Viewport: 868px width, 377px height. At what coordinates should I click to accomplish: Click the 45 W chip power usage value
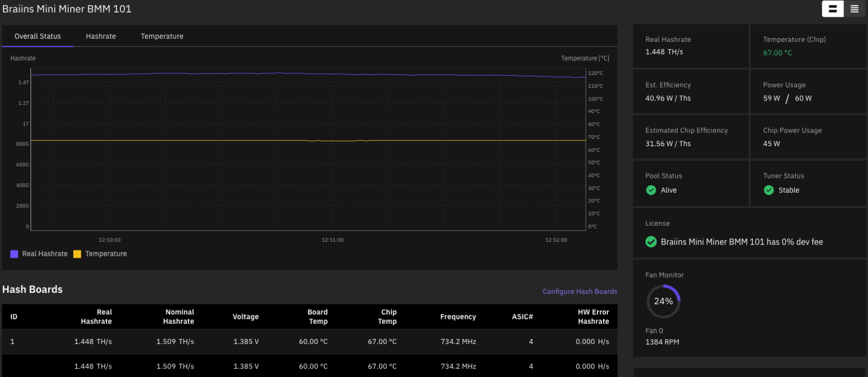click(x=771, y=144)
